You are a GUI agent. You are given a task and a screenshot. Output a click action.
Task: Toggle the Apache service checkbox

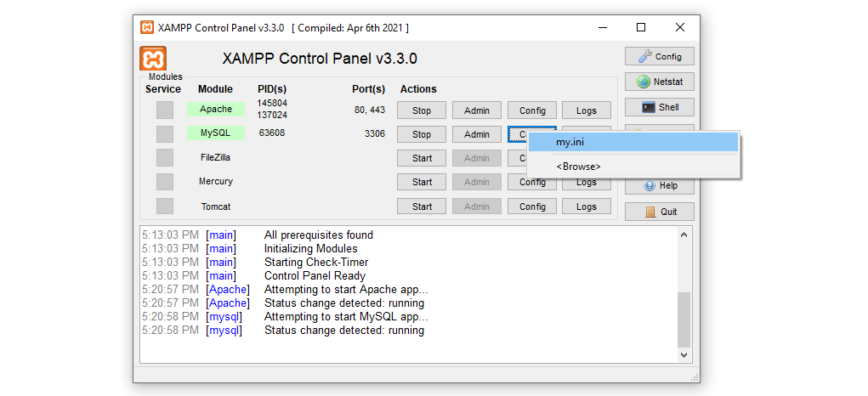coord(164,110)
